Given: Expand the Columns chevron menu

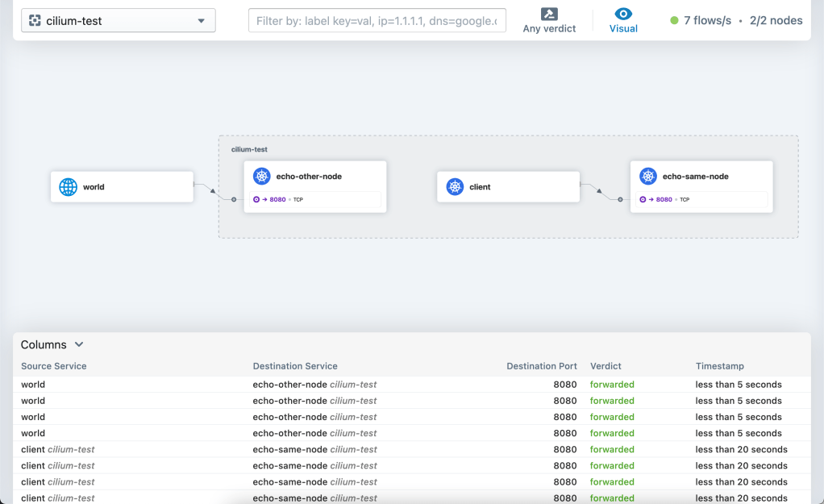Looking at the screenshot, I should tap(79, 344).
